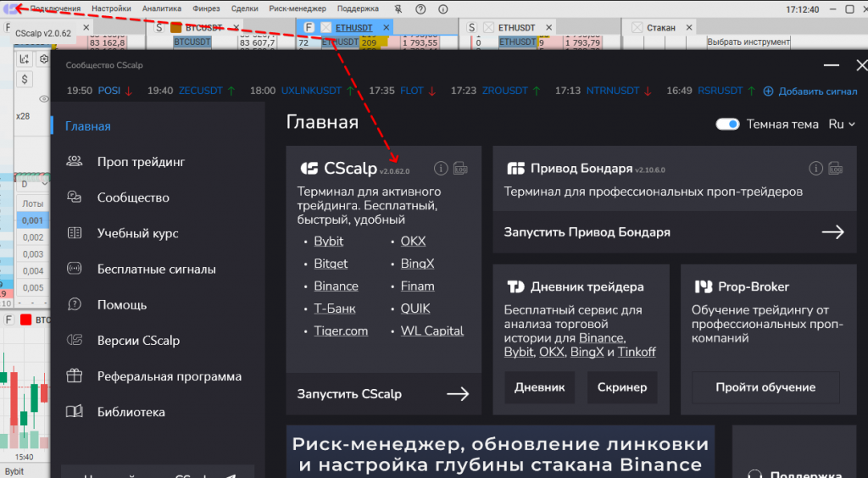Image resolution: width=868 pixels, height=478 pixels.
Task: Select the 0,003 lot size
Action: (33, 254)
